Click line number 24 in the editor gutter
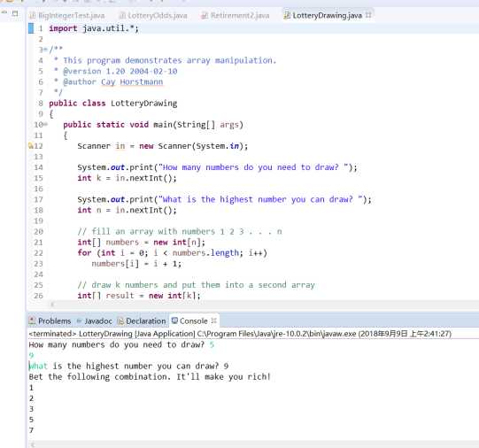The height and width of the screenshot is (448, 479). 38,274
